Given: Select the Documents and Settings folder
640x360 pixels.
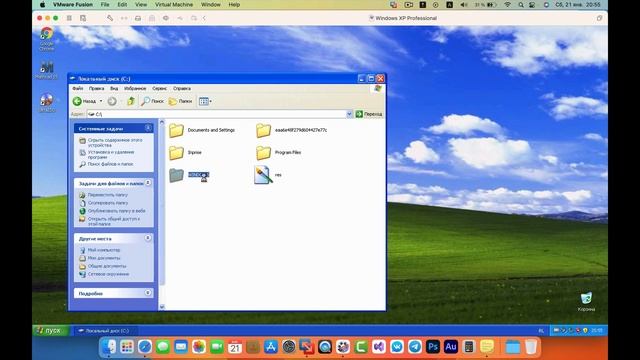Looking at the screenshot, I should coord(202,130).
